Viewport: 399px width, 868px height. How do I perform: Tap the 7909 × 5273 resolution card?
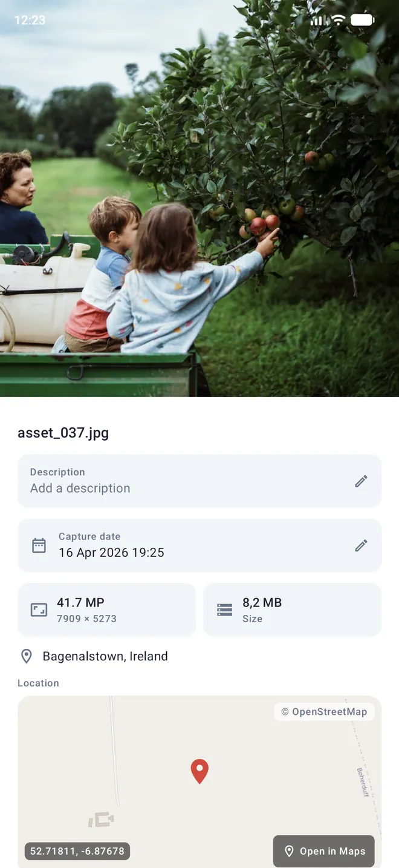click(x=107, y=610)
